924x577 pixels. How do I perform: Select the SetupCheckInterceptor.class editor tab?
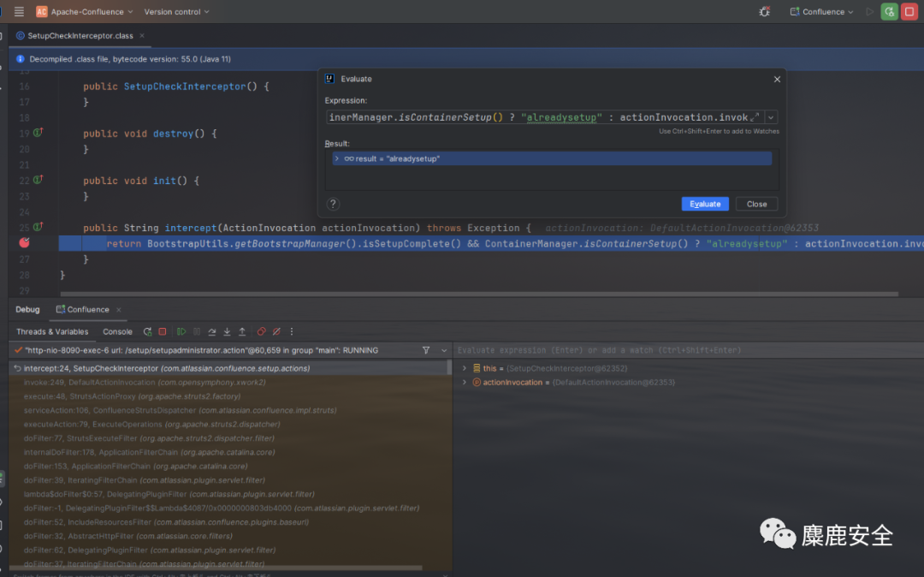pyautogui.click(x=80, y=36)
